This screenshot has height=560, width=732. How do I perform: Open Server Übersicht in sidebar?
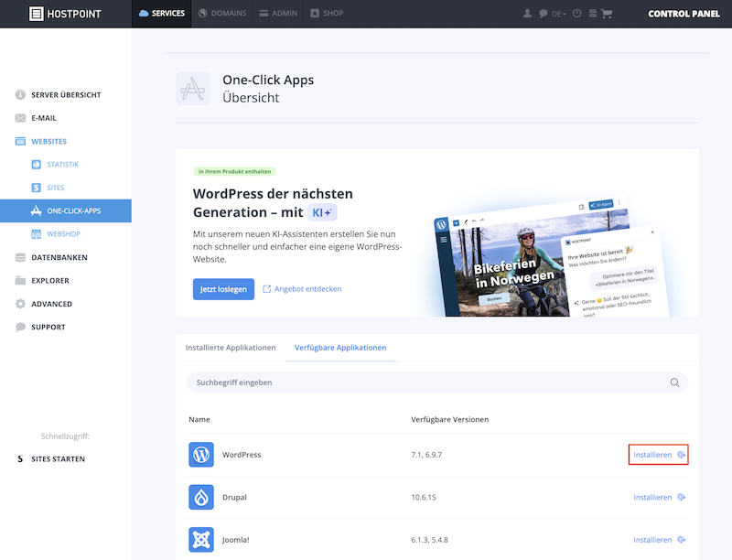pos(65,95)
